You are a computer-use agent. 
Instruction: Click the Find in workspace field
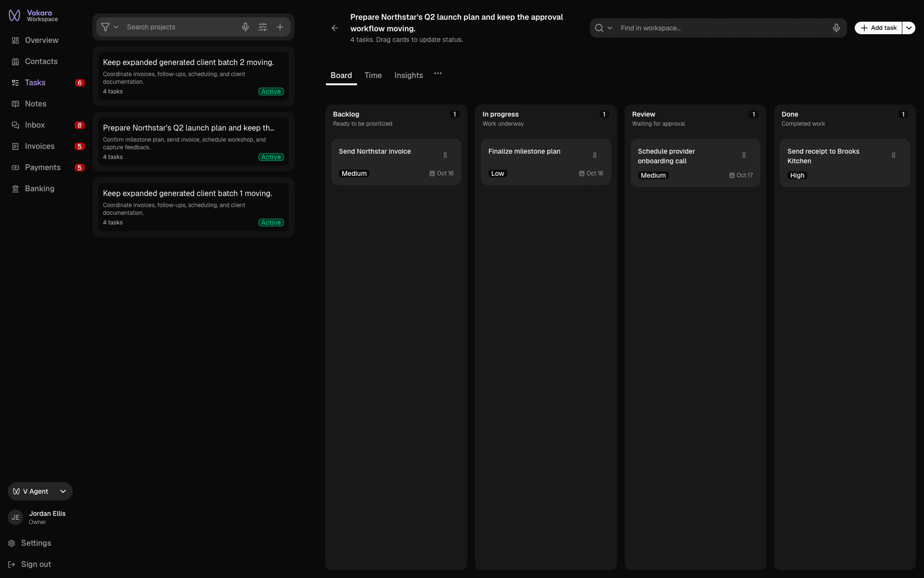click(x=723, y=28)
